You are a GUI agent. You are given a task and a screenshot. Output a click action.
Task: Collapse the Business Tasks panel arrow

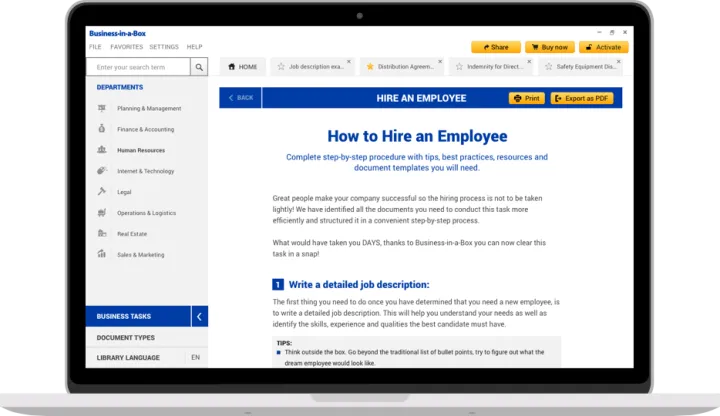coord(199,316)
